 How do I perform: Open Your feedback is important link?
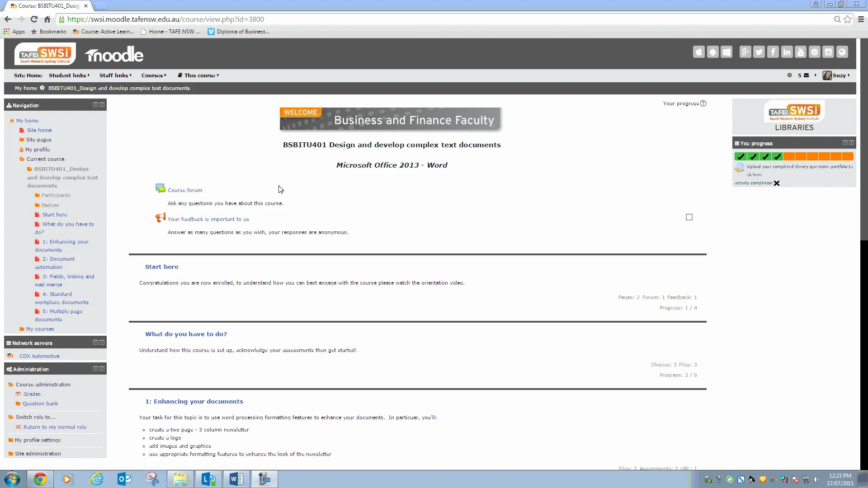point(208,219)
